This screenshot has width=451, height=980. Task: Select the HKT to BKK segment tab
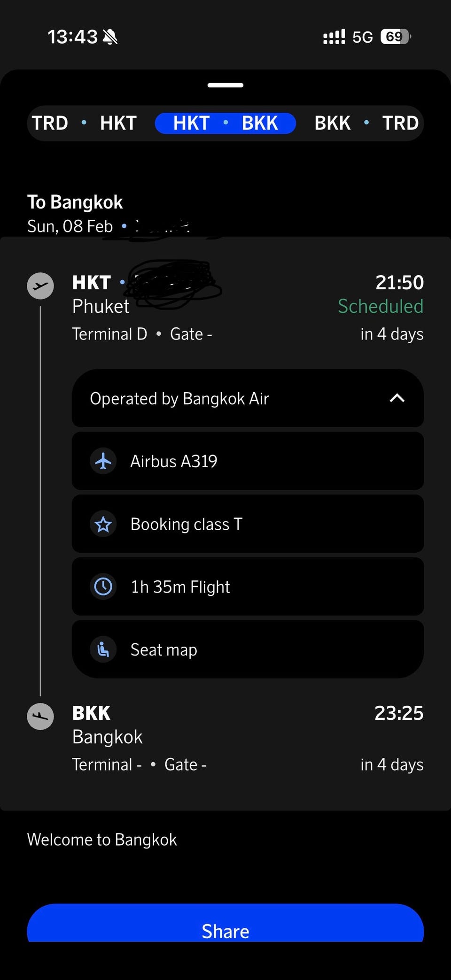pos(225,123)
